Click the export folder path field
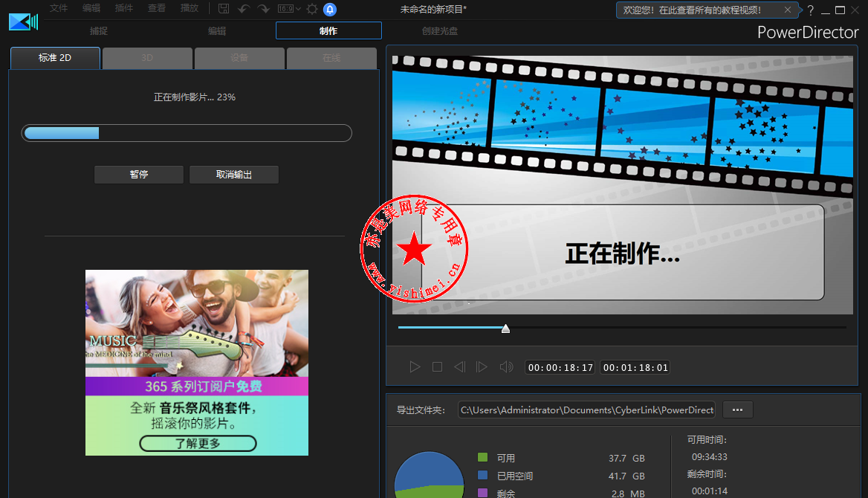The height and width of the screenshot is (498, 868). [x=587, y=410]
